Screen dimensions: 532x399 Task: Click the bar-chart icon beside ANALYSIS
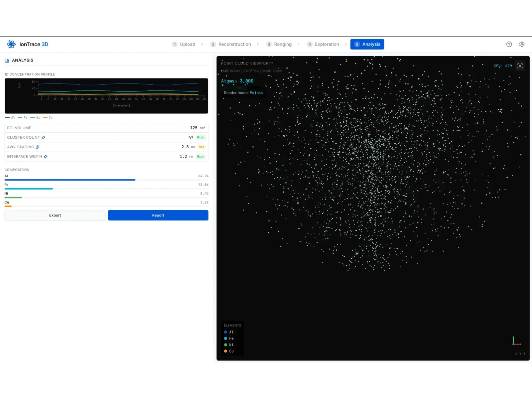pyautogui.click(x=7, y=60)
